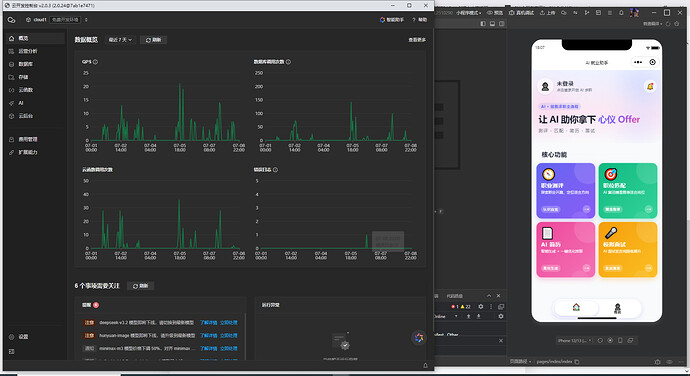Open the 最近7天 time range dropdown
Viewport: 690px width, 376px height.
click(120, 40)
